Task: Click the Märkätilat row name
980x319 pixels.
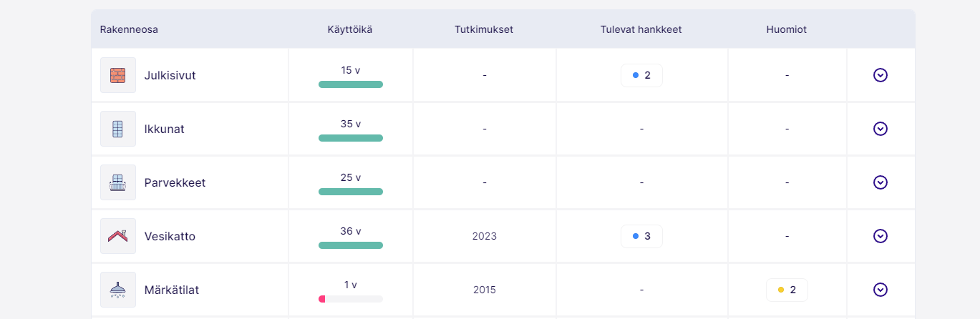Action: pyautogui.click(x=172, y=290)
